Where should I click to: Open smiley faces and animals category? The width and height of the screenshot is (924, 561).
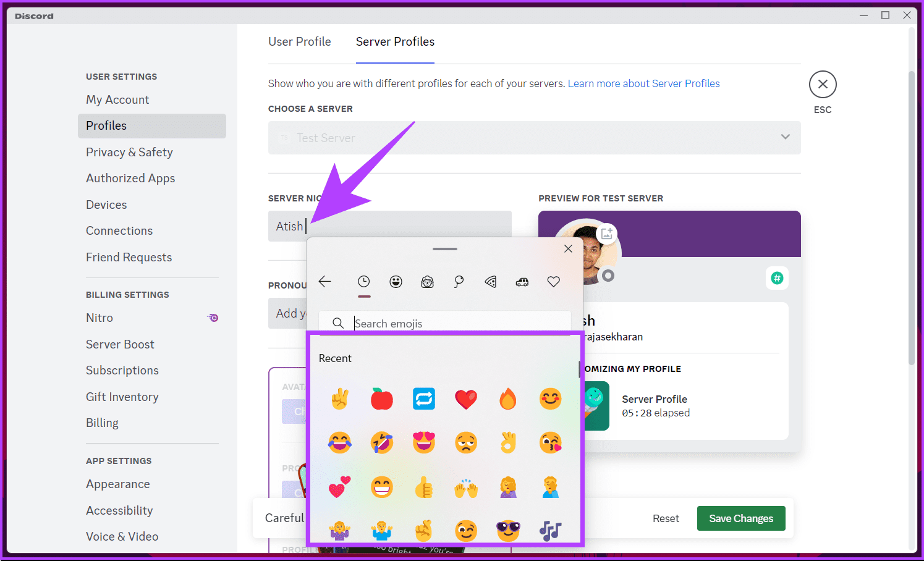tap(396, 282)
